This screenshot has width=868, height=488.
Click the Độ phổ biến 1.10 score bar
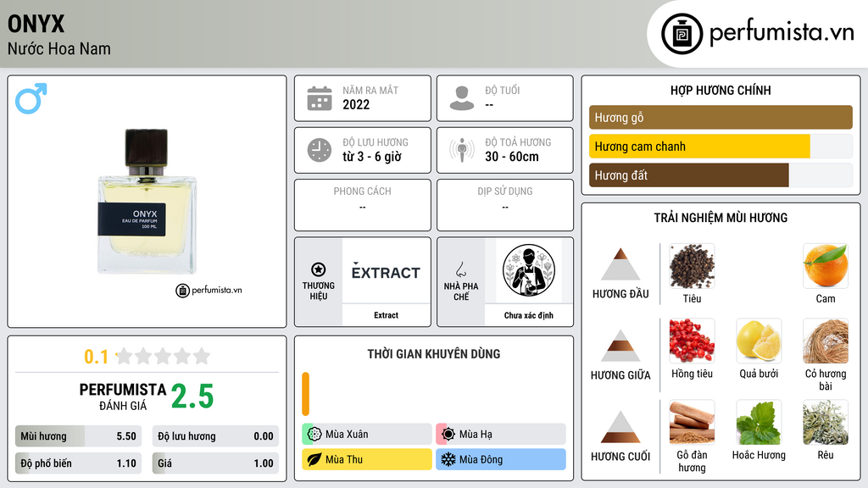[78, 463]
